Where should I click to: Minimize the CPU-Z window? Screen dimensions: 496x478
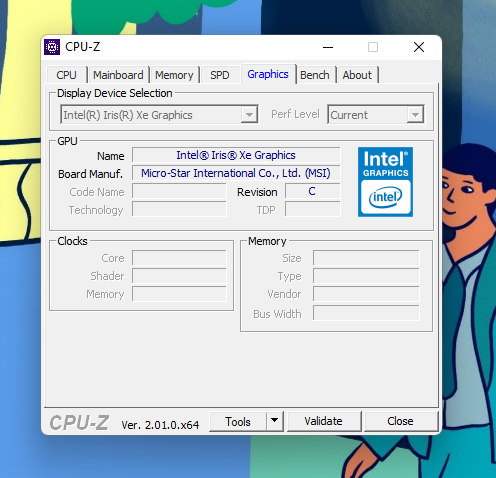tap(328, 47)
